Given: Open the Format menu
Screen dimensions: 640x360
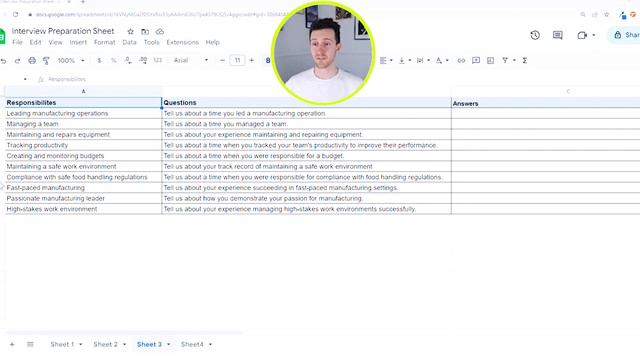Looking at the screenshot, I should pyautogui.click(x=104, y=42).
